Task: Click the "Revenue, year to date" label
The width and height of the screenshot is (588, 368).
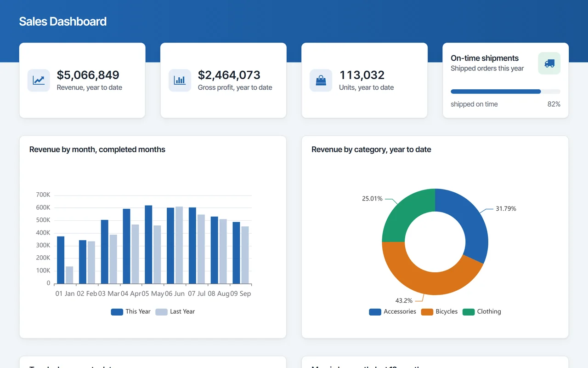Action: (x=90, y=87)
